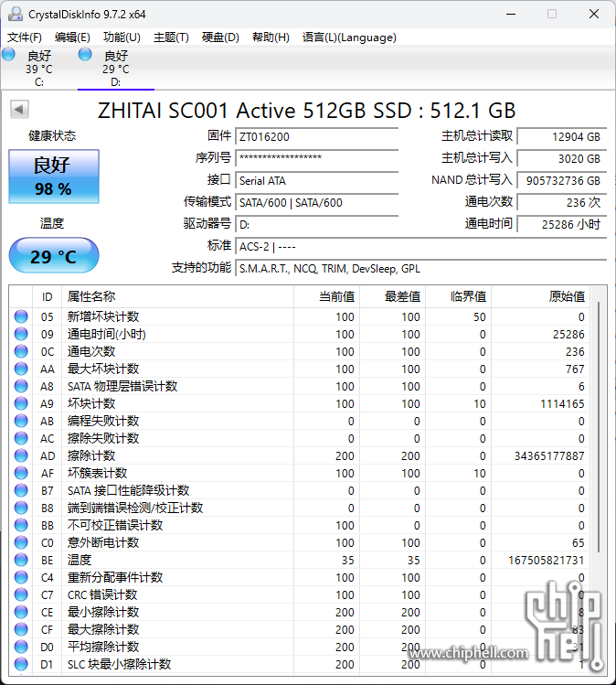Click the drive letter field showing D:
Image resolution: width=616 pixels, height=685 pixels.
coord(317,224)
